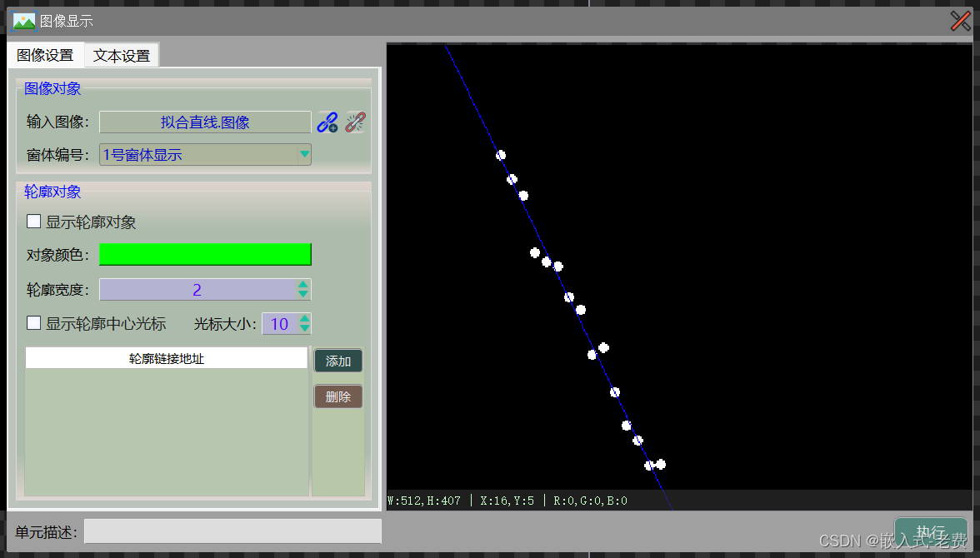Screen dimensions: 980x558
Task: Click the 图像显示 window title text
Action: coord(67,22)
